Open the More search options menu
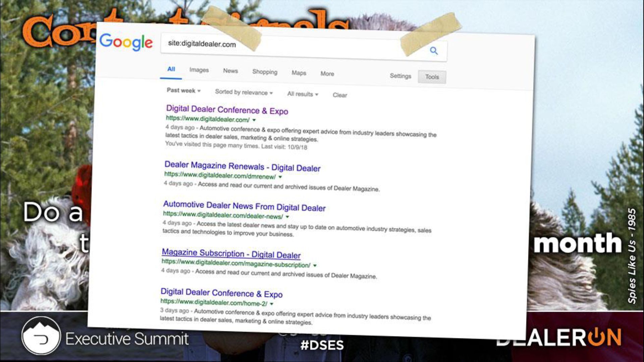 coord(327,74)
